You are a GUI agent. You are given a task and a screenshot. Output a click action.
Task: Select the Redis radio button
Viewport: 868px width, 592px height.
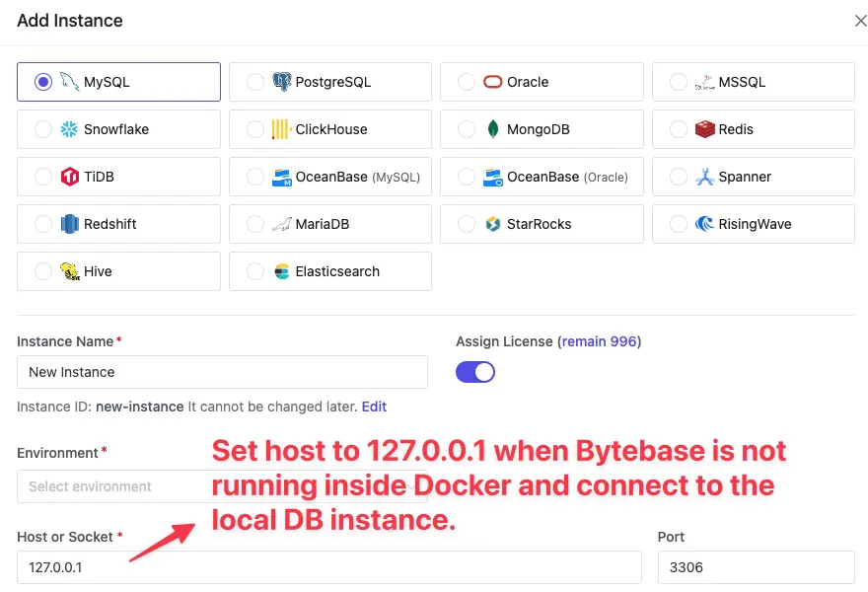679,129
